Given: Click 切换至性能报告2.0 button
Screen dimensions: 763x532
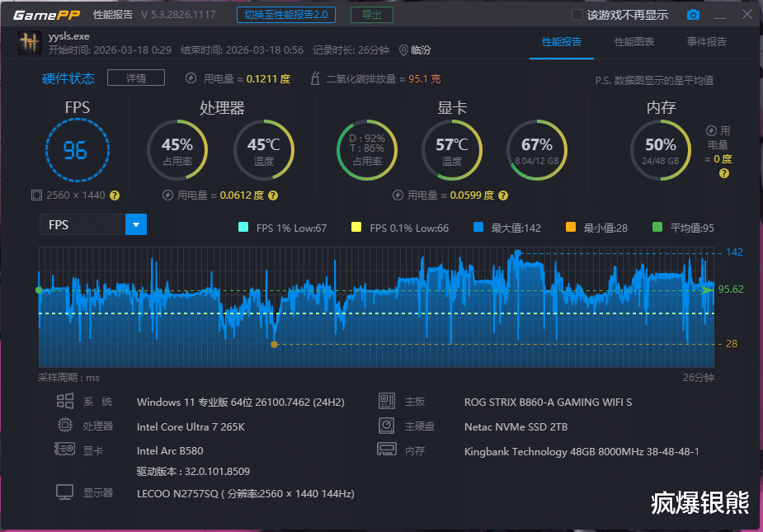Looking at the screenshot, I should (286, 15).
